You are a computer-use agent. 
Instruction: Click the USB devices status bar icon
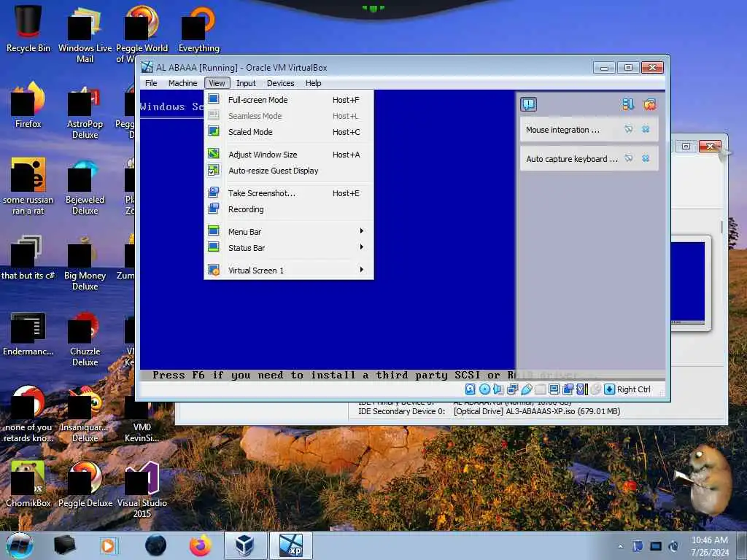pos(527,389)
